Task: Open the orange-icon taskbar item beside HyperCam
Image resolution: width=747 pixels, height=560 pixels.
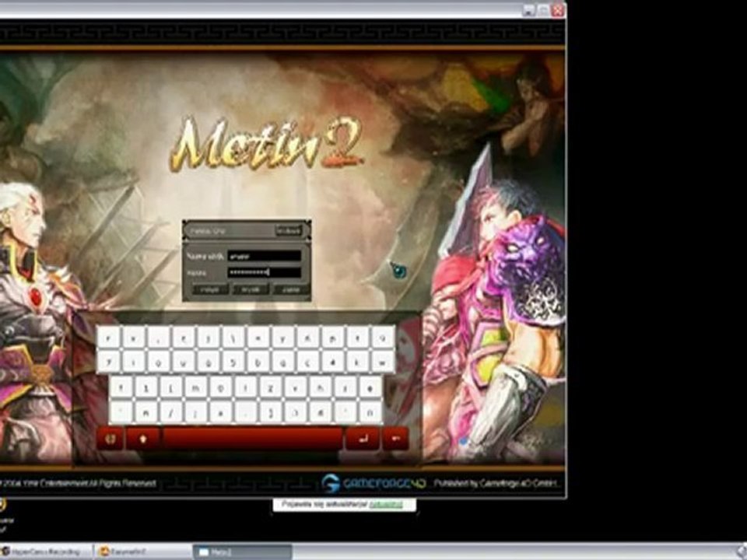Action: [143, 552]
